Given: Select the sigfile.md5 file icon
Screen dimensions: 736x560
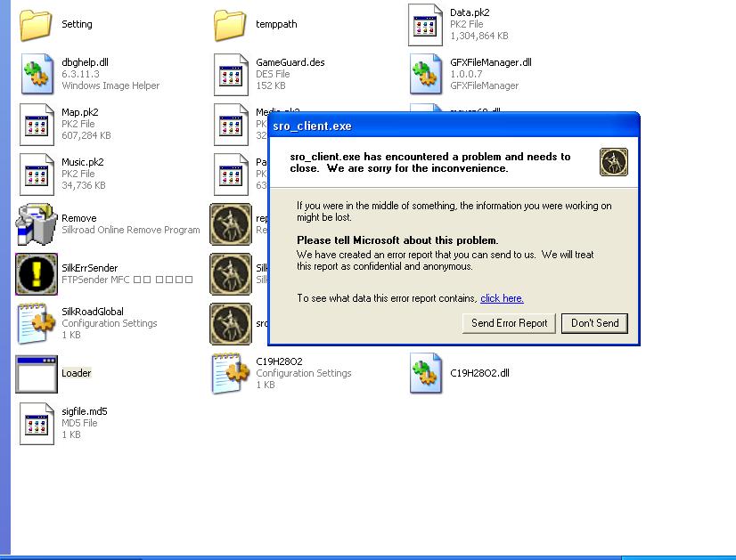Looking at the screenshot, I should 37,424.
